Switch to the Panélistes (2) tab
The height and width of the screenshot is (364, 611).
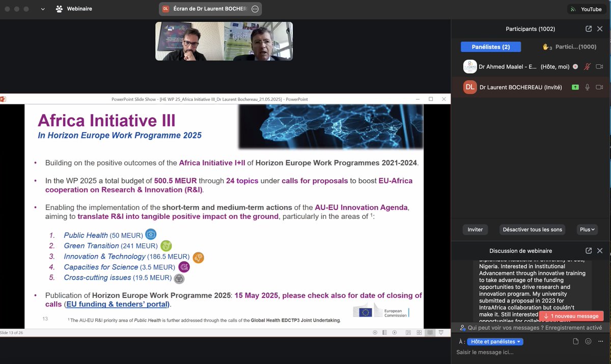[x=491, y=47]
